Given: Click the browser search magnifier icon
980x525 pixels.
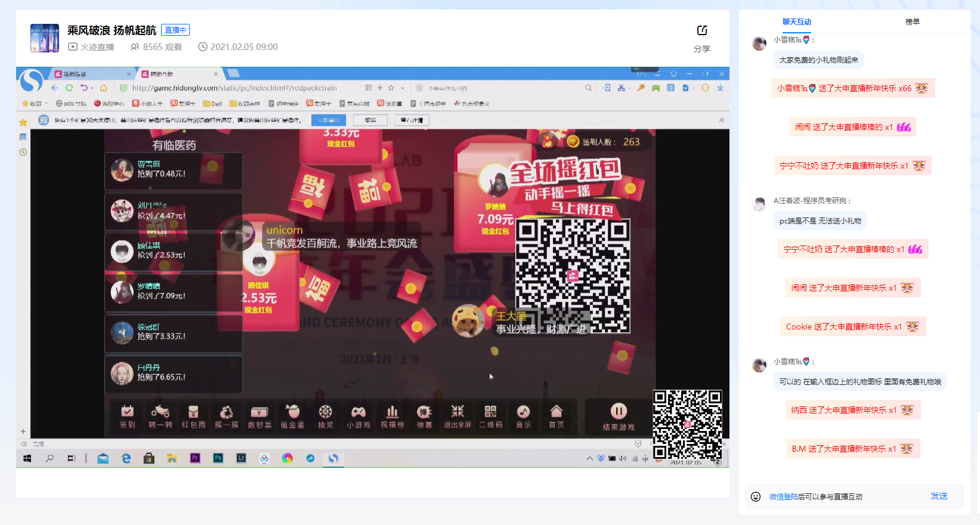Looking at the screenshot, I should coord(589,88).
